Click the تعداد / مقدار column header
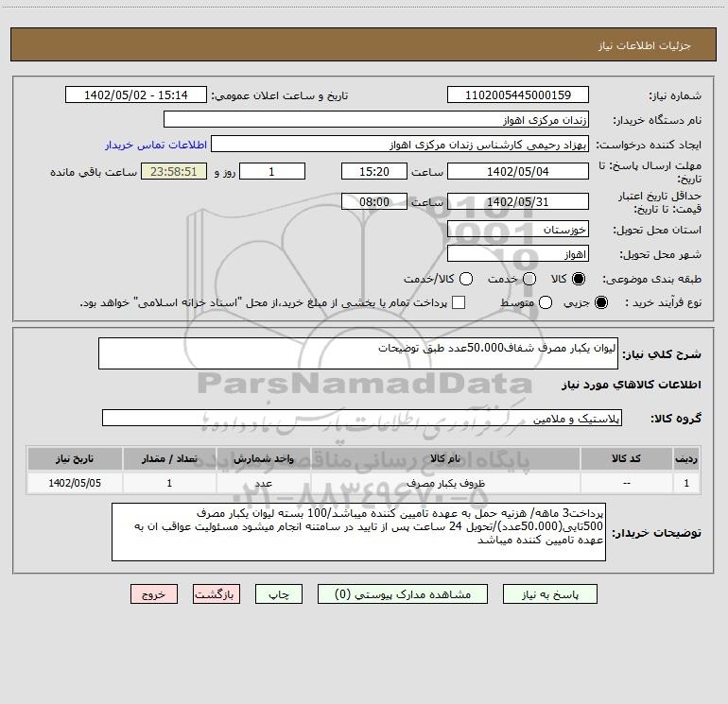Screen dimensions: 728x704 click(x=169, y=458)
